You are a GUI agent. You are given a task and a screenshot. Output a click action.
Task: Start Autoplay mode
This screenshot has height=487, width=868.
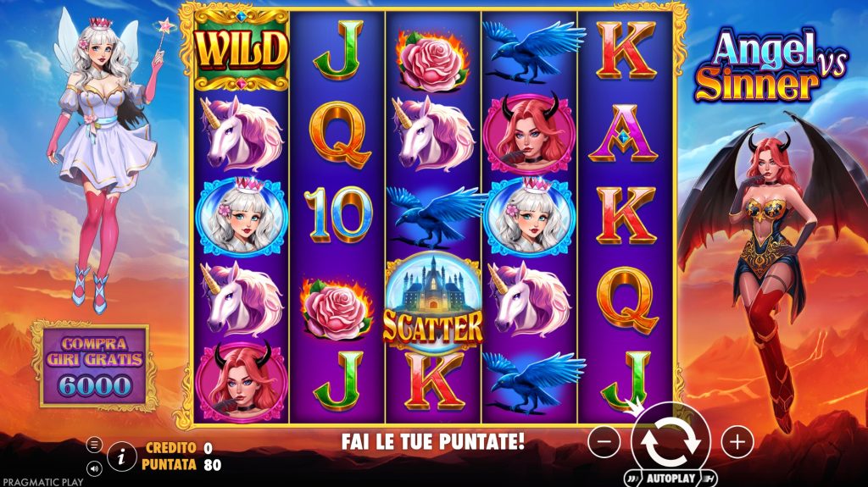(x=670, y=479)
